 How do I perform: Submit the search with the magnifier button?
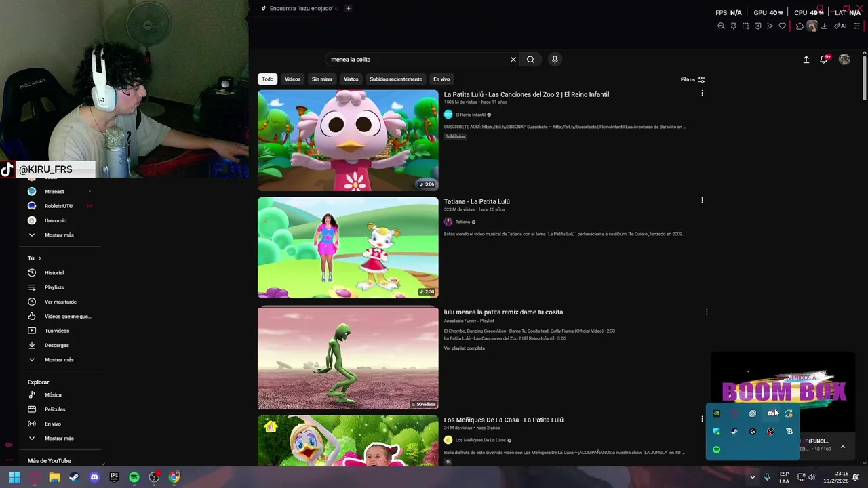click(x=530, y=60)
